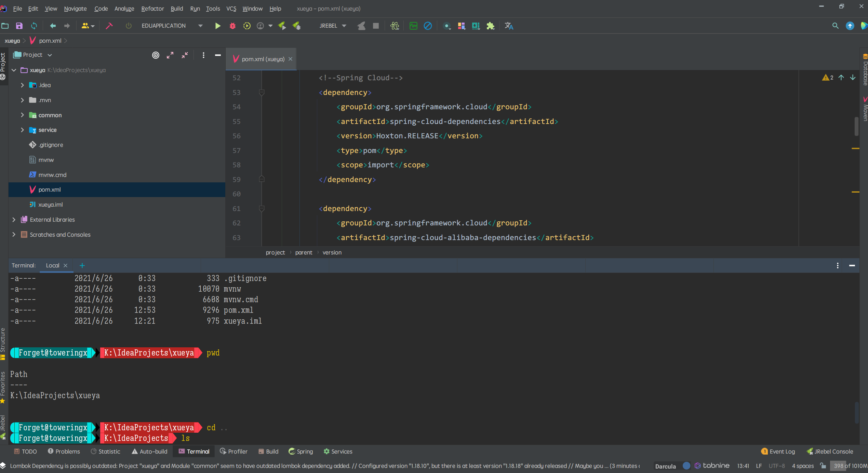Add a new terminal session tab

(82, 265)
